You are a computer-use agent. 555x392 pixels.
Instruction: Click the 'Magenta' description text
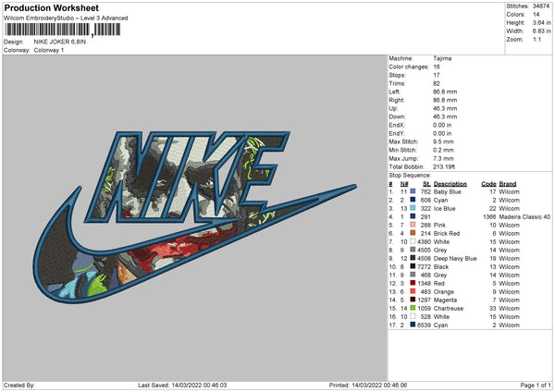445,300
